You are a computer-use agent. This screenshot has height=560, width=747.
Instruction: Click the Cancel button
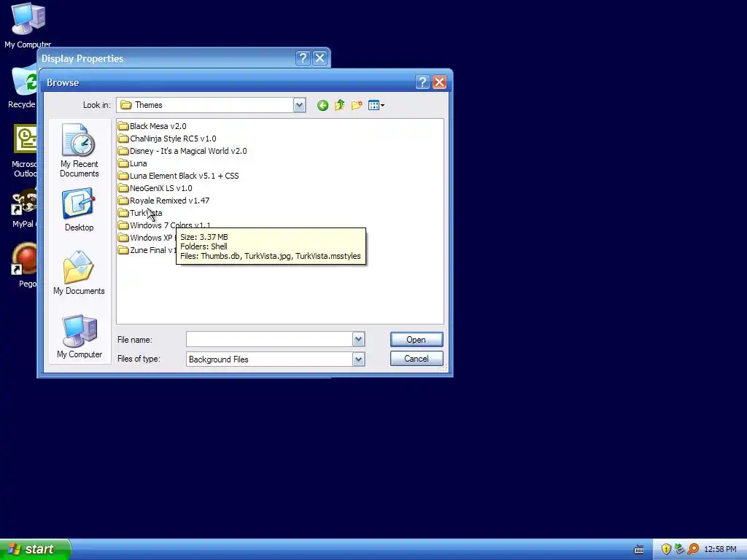[x=417, y=359]
